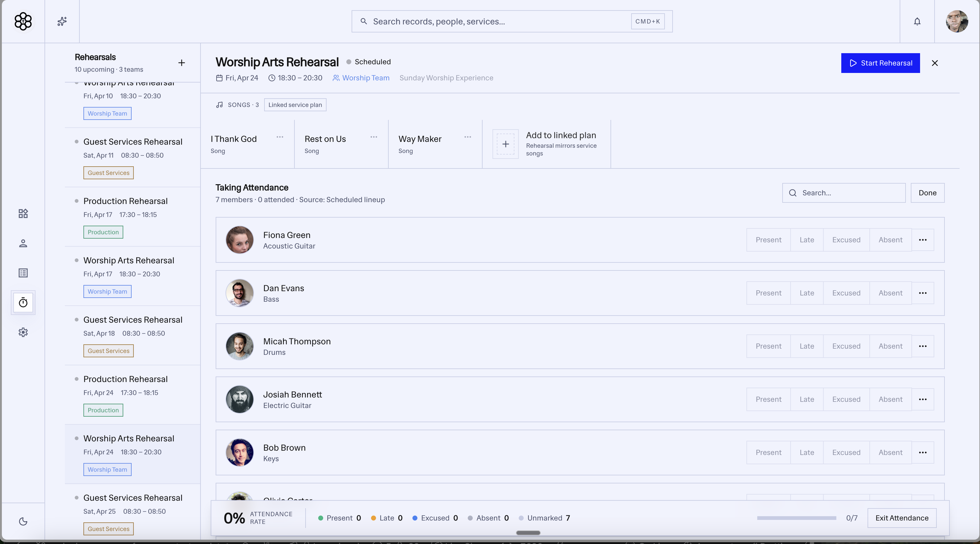The width and height of the screenshot is (980, 544).
Task: Click the calendar icon beside Fri, Apr 24
Action: click(x=219, y=78)
